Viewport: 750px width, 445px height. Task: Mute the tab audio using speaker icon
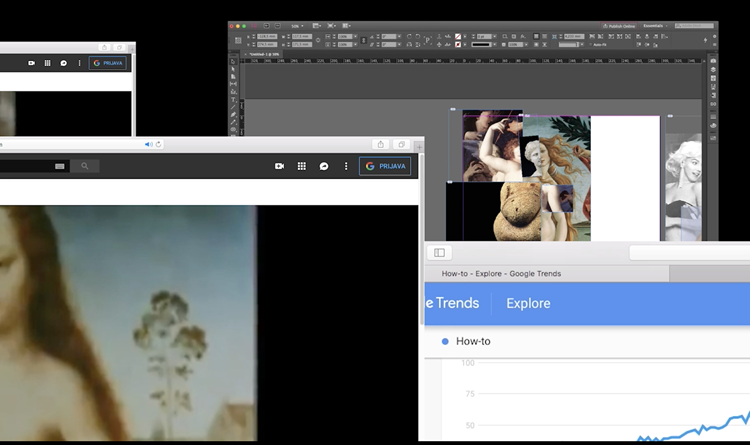coord(148,144)
